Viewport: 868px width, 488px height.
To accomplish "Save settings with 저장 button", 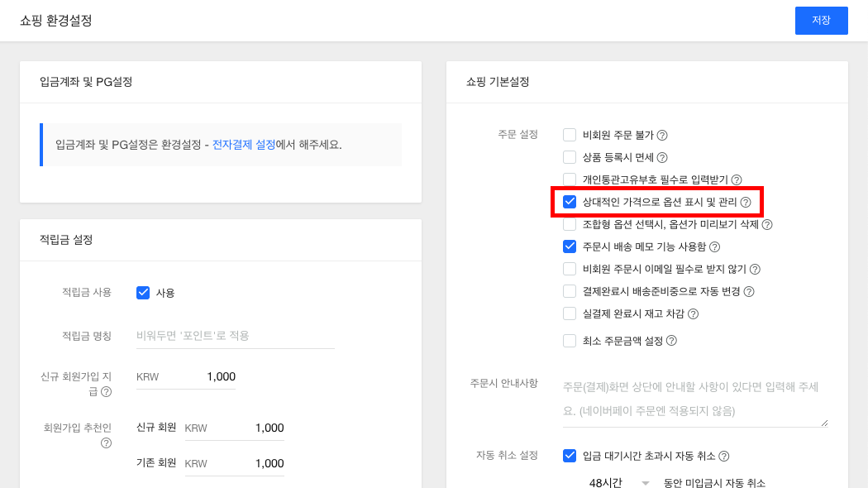I will coord(821,21).
